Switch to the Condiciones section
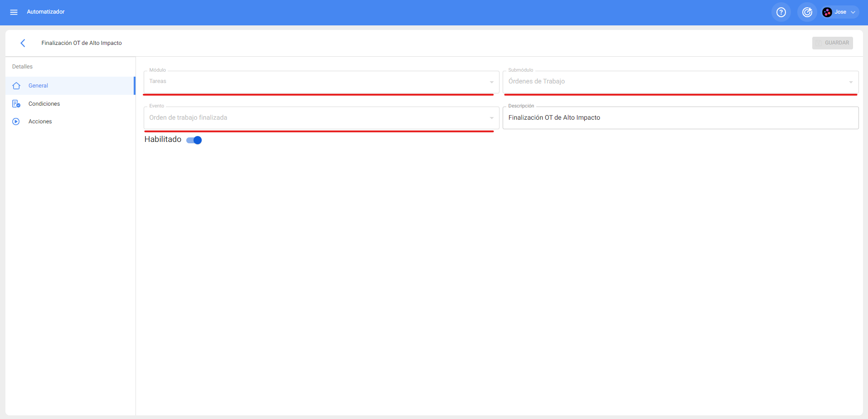 (x=44, y=104)
